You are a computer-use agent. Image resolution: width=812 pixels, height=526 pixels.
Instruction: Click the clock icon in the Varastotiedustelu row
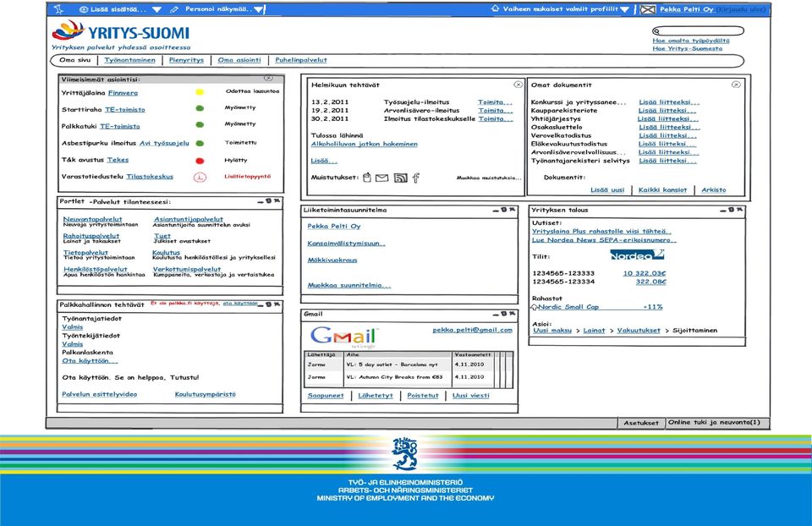(200, 177)
